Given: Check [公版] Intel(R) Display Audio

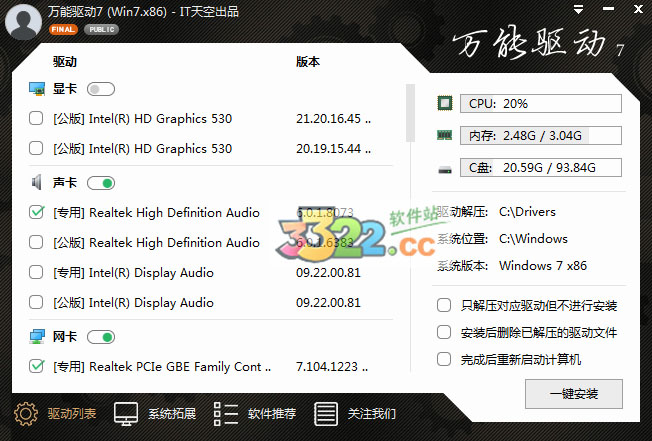Looking at the screenshot, I should point(36,303).
